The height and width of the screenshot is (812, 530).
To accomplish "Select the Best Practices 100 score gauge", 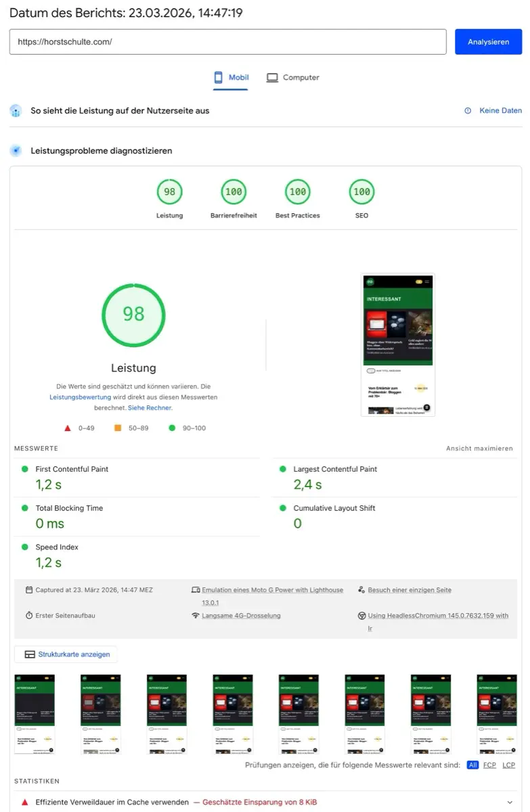I will click(298, 192).
